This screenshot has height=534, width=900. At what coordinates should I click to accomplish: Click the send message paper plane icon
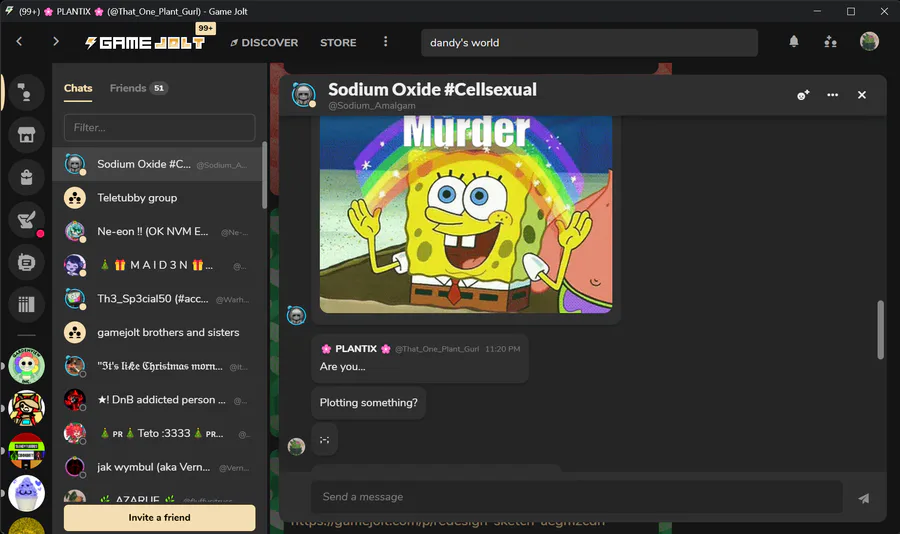tap(863, 498)
